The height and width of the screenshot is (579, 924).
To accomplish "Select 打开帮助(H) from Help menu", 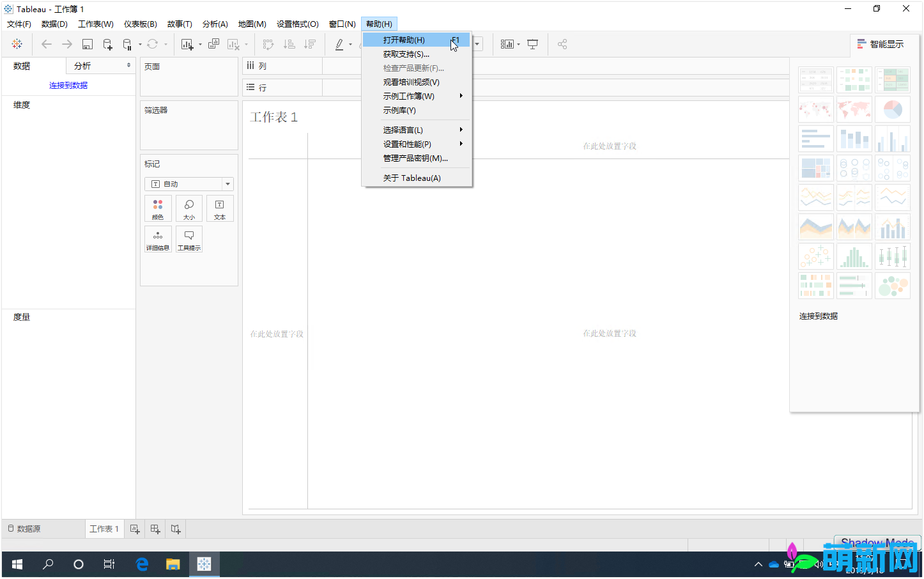I will click(417, 40).
